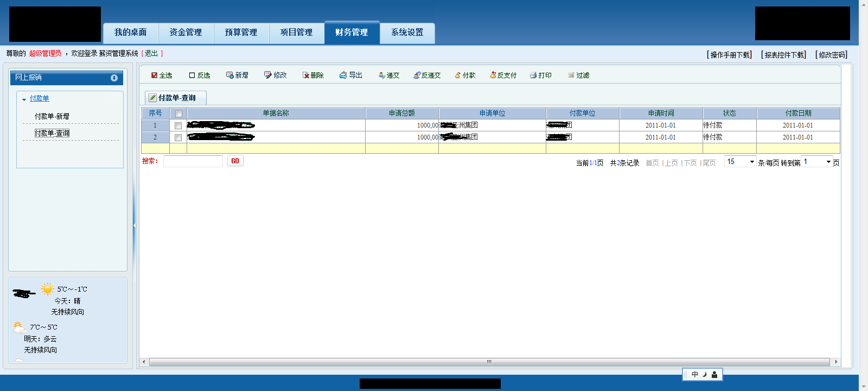The image size is (868, 391).
Task: Open the 系统设置 tab
Action: (x=407, y=33)
